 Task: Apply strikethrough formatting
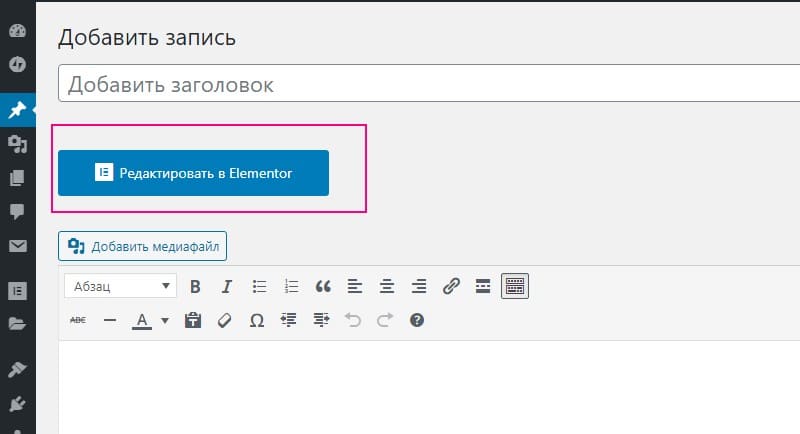(x=78, y=320)
